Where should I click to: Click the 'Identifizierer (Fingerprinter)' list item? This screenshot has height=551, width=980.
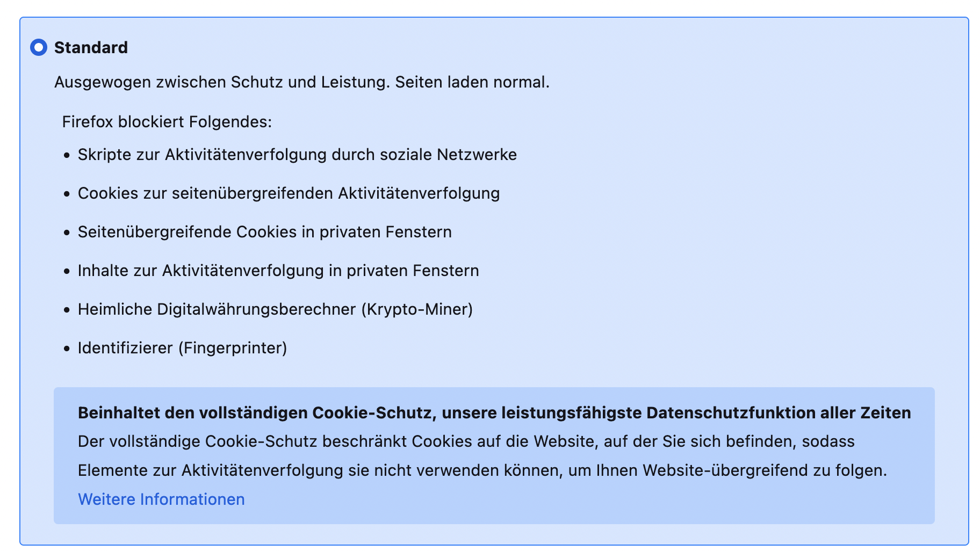click(x=182, y=348)
